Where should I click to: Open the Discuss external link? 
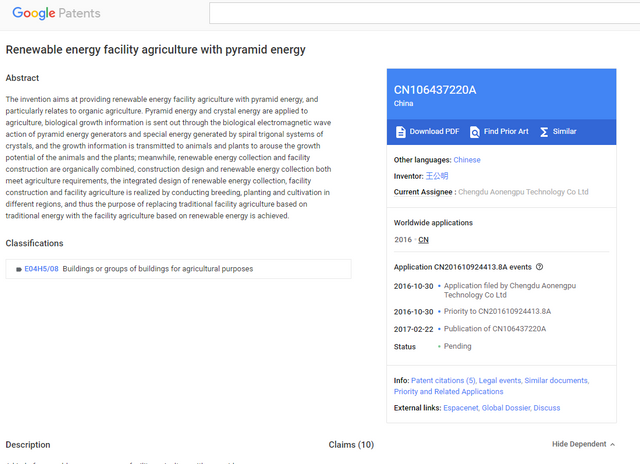tap(547, 408)
